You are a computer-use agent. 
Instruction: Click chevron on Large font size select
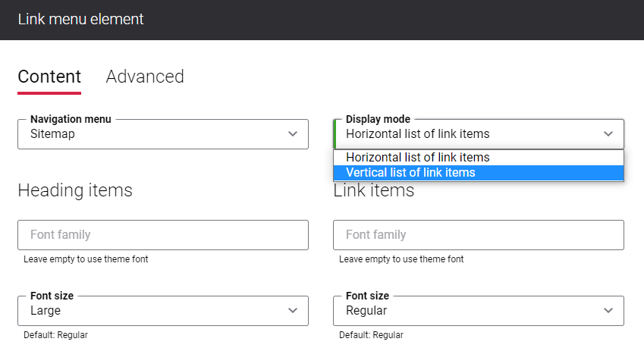(293, 310)
